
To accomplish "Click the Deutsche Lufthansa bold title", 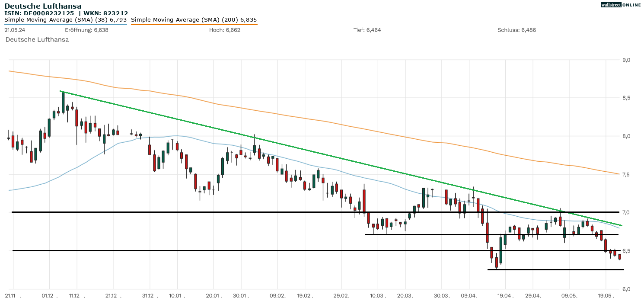I will pos(43,6).
